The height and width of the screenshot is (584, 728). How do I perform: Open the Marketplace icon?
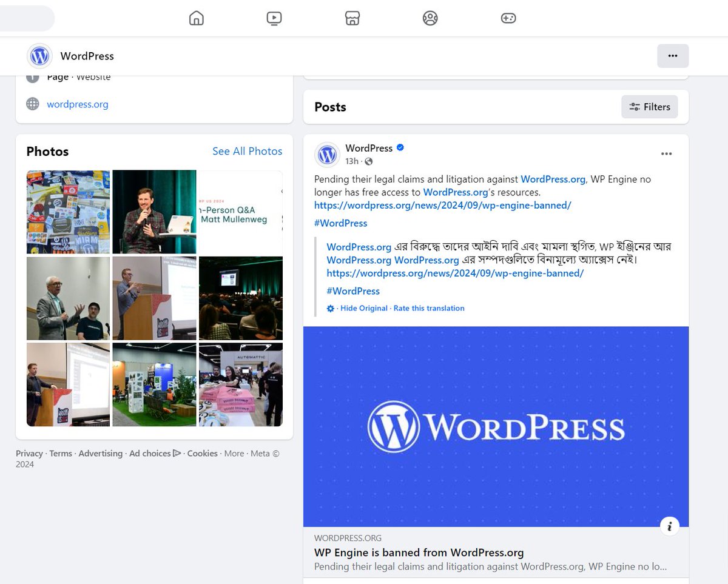[x=352, y=18]
